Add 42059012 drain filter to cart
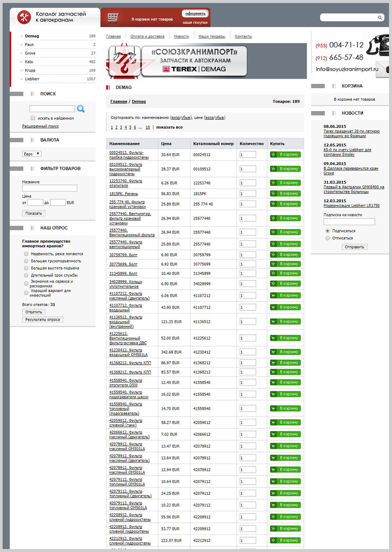 coord(285,422)
